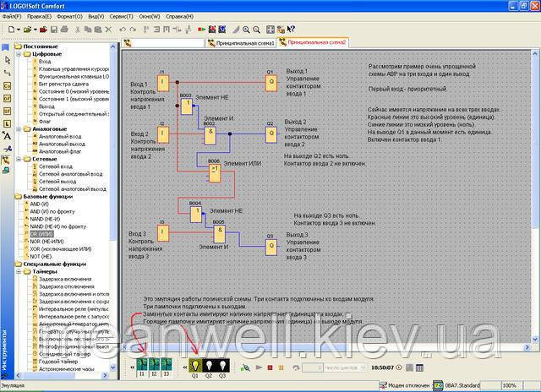The image size is (541, 392).
Task: Click the red stop simulation button
Action: tap(270, 367)
